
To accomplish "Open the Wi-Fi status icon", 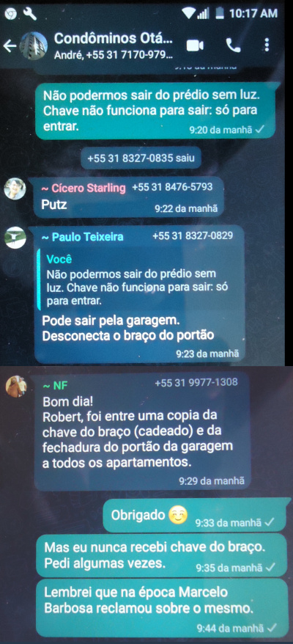I will pyautogui.click(x=189, y=13).
